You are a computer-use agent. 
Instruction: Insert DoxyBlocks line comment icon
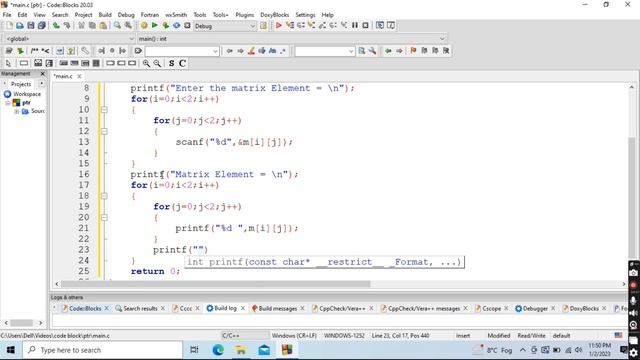click(x=45, y=51)
